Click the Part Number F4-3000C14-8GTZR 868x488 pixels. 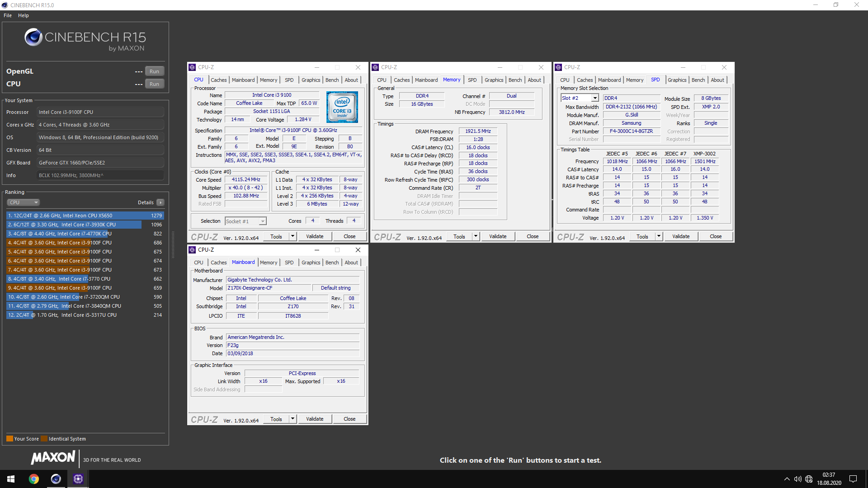[x=631, y=131]
